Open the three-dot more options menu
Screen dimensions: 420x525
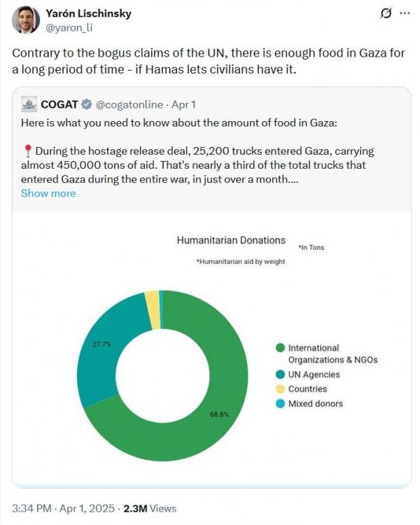point(405,13)
